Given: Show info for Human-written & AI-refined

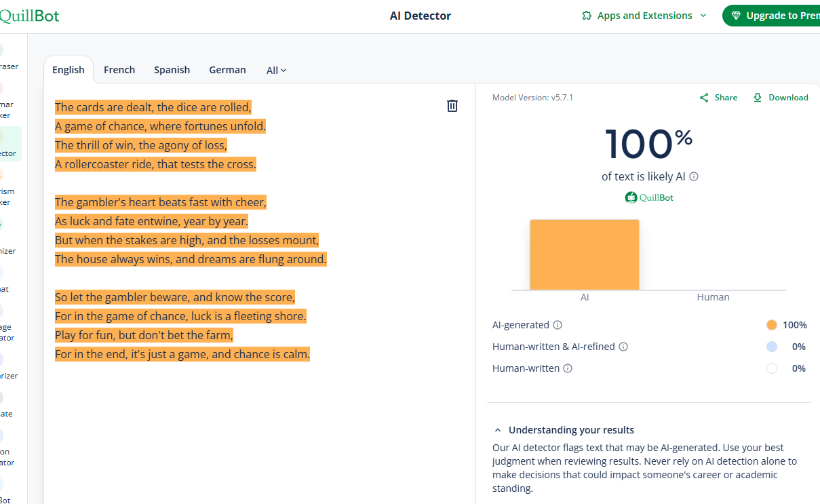Looking at the screenshot, I should click(x=623, y=347).
